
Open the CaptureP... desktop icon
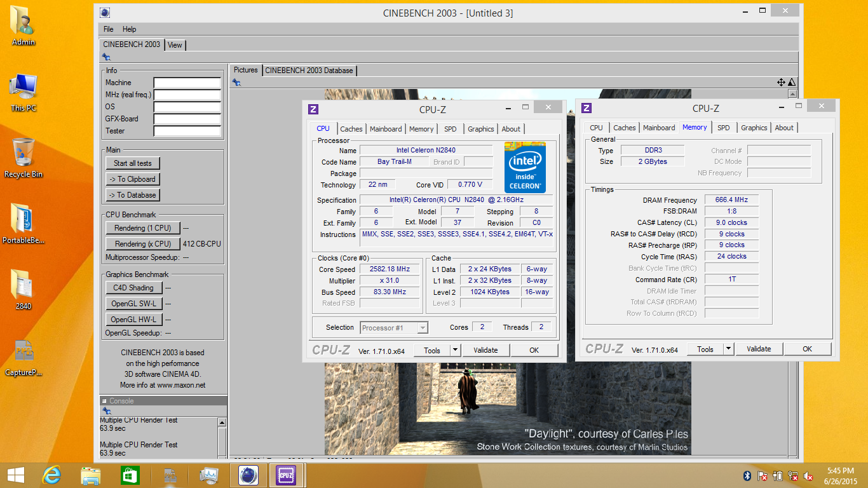(24, 356)
